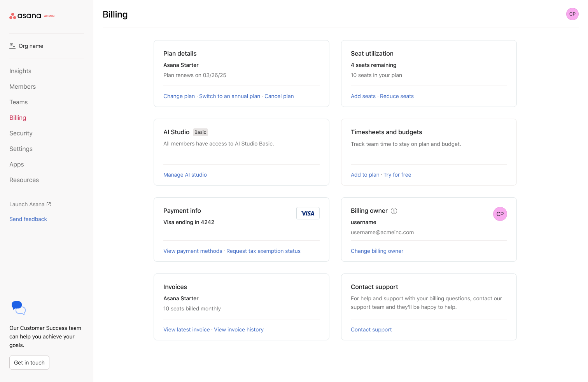Click the Contact support link

371,329
